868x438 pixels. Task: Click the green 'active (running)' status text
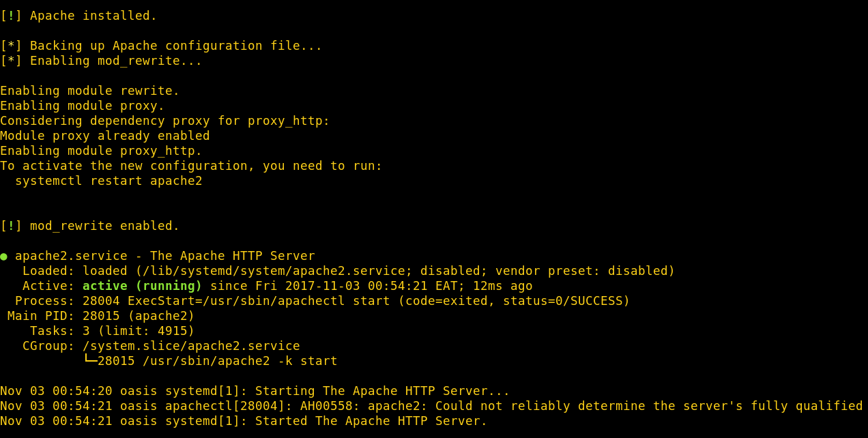pyautogui.click(x=143, y=286)
